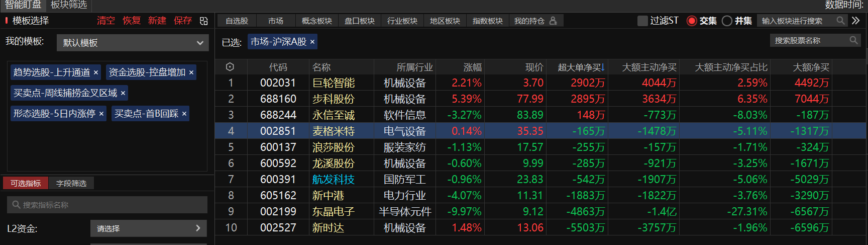Screen dimensions: 868x245
Task: Click the copy template icon next to 保存
Action: point(203,21)
